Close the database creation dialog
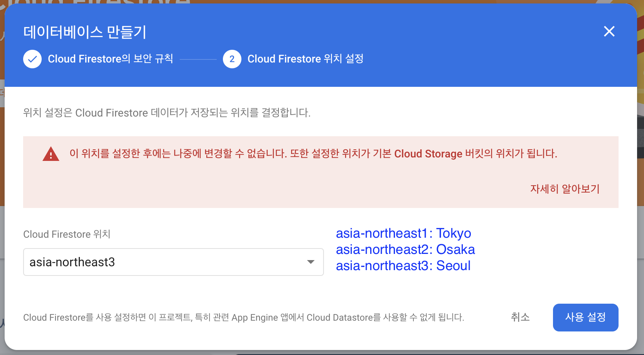The height and width of the screenshot is (355, 644). [x=609, y=31]
